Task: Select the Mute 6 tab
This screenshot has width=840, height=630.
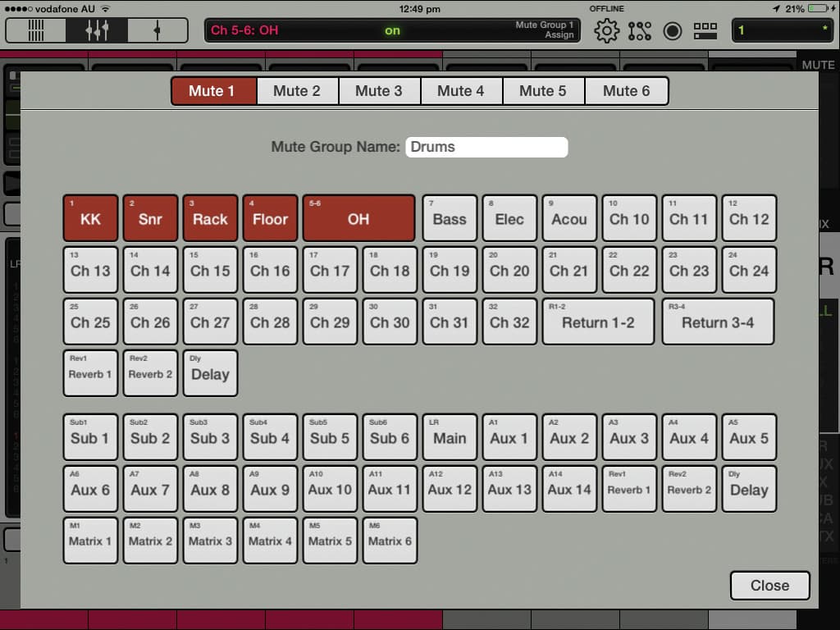Action: coord(626,90)
